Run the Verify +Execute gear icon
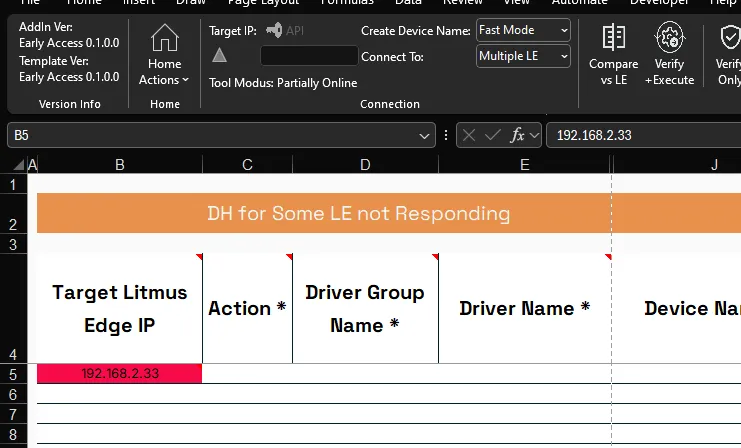The height and width of the screenshot is (448, 741). (669, 37)
